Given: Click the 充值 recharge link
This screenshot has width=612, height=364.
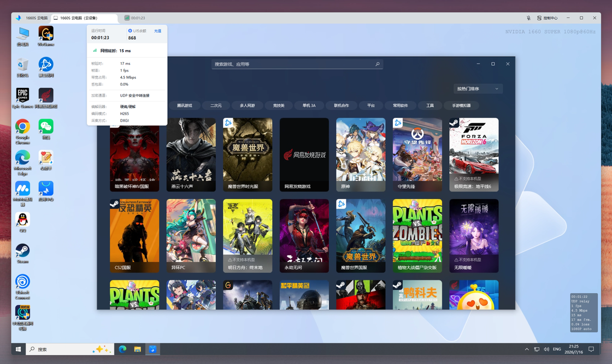Looking at the screenshot, I should pos(158,31).
